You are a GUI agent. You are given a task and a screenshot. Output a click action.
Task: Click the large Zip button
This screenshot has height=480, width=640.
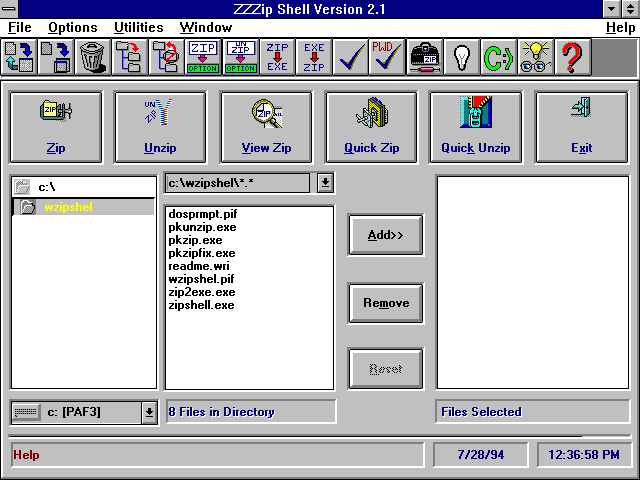tap(56, 127)
